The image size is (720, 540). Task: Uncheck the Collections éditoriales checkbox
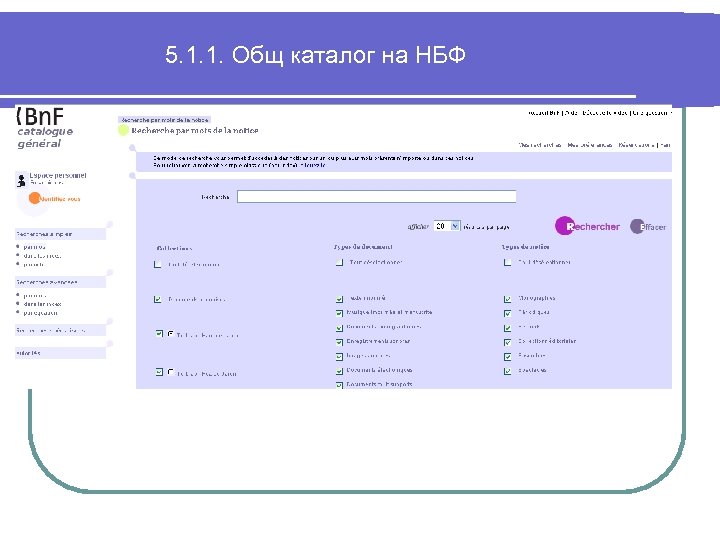(507, 342)
